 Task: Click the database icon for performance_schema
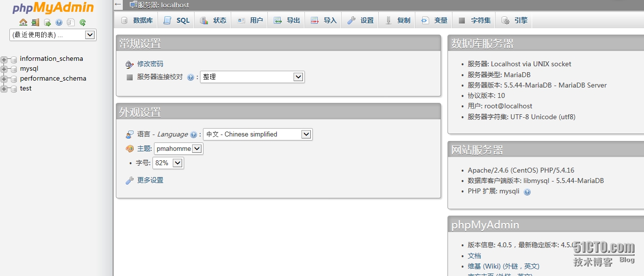pos(14,79)
